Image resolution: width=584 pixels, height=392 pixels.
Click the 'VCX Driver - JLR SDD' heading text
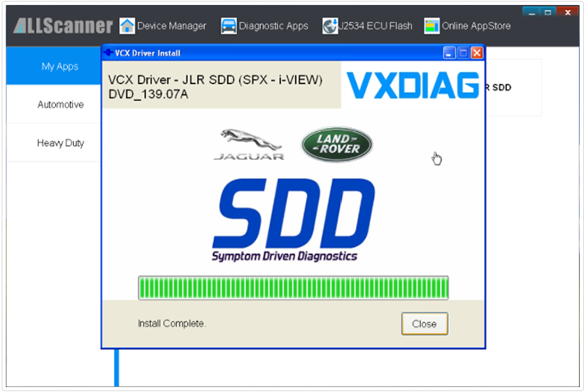pos(215,87)
